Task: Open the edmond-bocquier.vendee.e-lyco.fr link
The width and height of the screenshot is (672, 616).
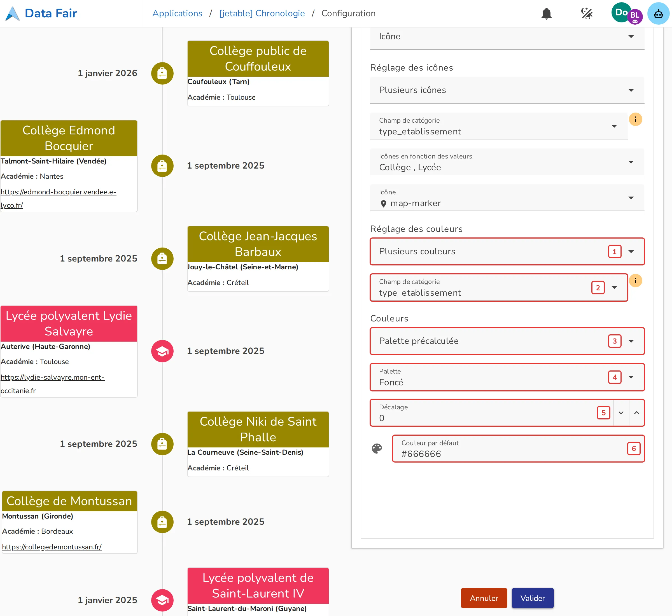Action: coord(58,199)
